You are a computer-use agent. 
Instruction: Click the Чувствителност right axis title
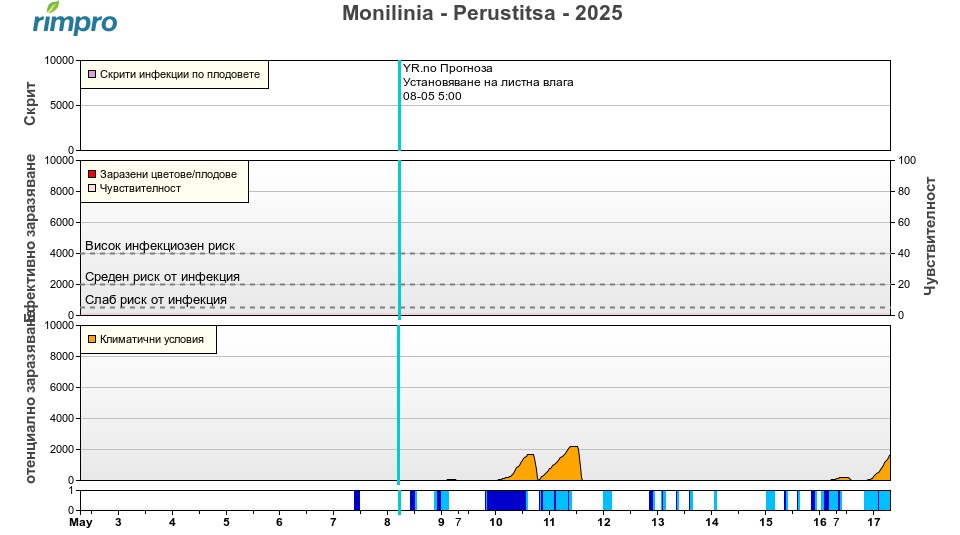point(930,236)
